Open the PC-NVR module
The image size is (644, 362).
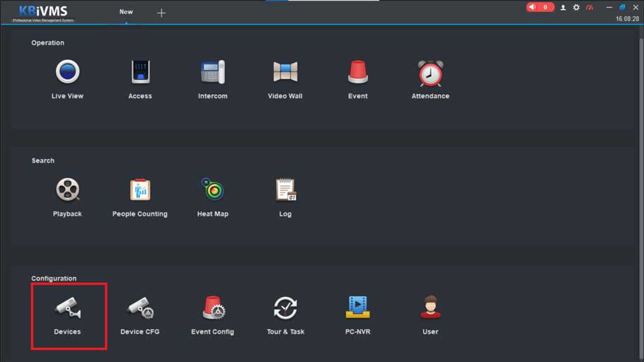[x=358, y=308]
